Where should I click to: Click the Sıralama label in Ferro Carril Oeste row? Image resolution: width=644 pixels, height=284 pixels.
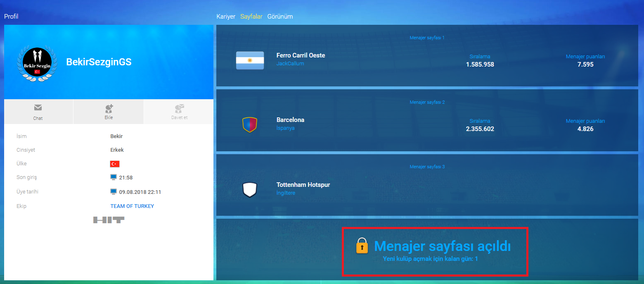point(480,57)
